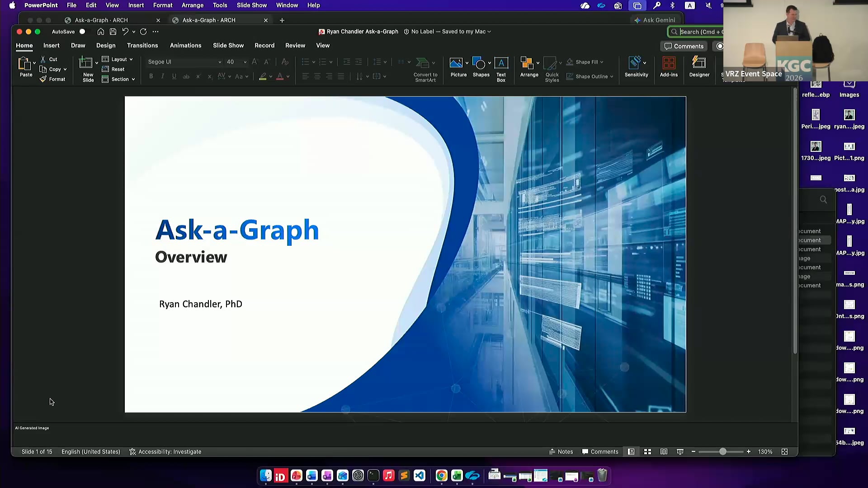Pick the text highlight color

[263, 76]
